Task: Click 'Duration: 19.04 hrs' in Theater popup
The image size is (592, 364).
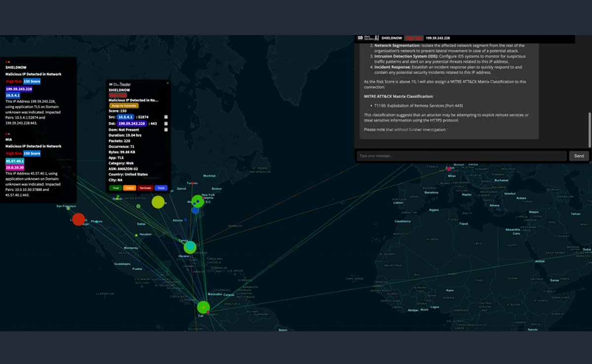Action: click(x=125, y=135)
